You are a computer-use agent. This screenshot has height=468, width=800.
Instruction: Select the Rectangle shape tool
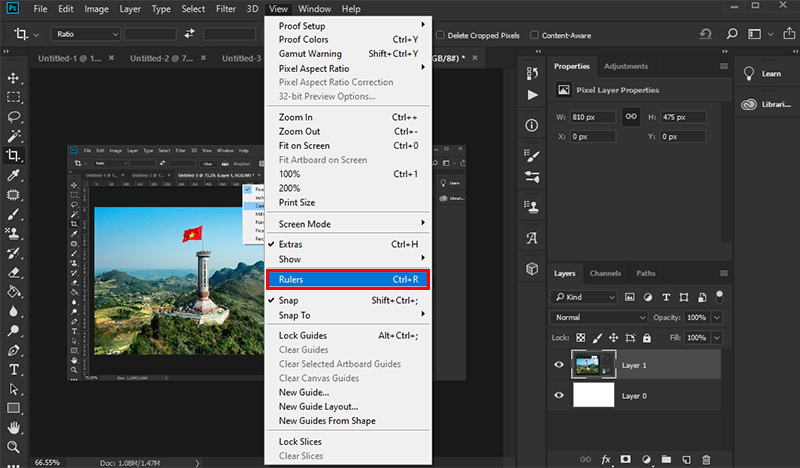pyautogui.click(x=13, y=408)
